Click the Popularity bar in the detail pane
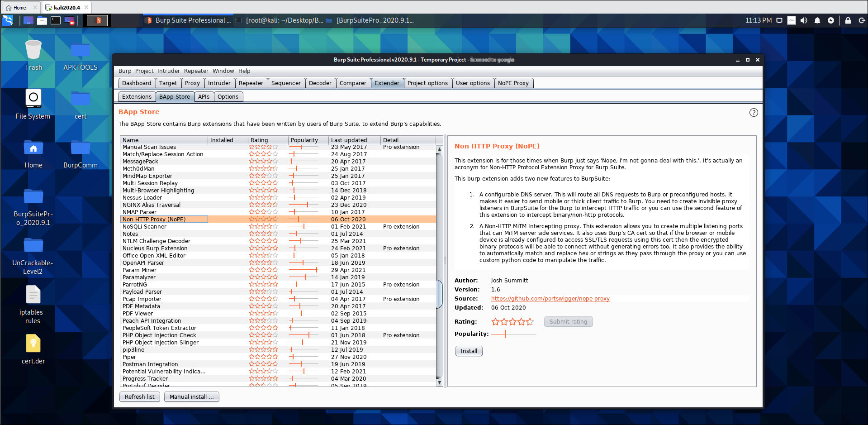 pyautogui.click(x=513, y=334)
